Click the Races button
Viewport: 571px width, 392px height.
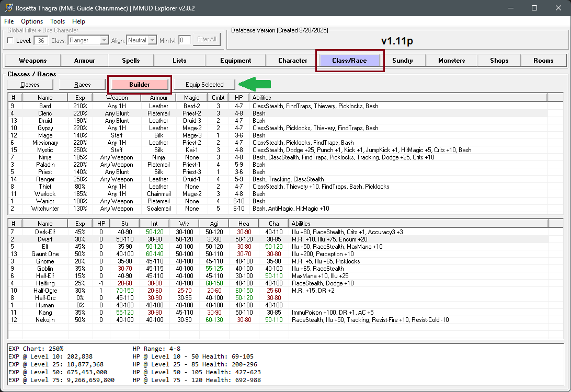click(82, 85)
